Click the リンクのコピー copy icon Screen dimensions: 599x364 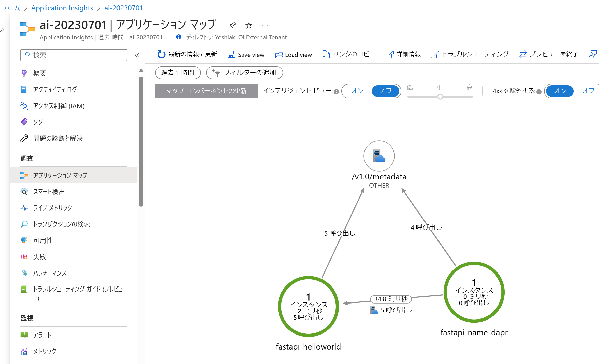[x=326, y=54]
